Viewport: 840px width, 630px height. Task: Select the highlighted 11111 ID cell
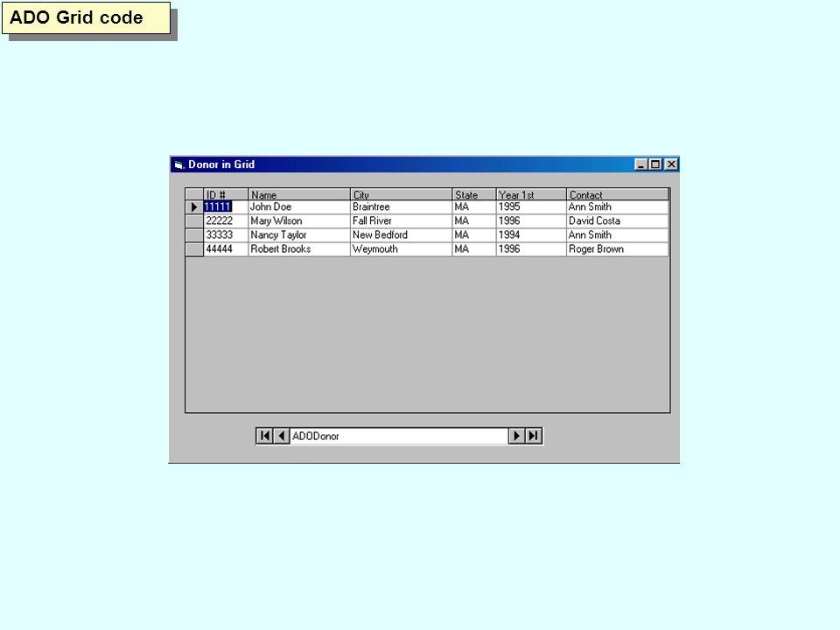tap(226, 206)
